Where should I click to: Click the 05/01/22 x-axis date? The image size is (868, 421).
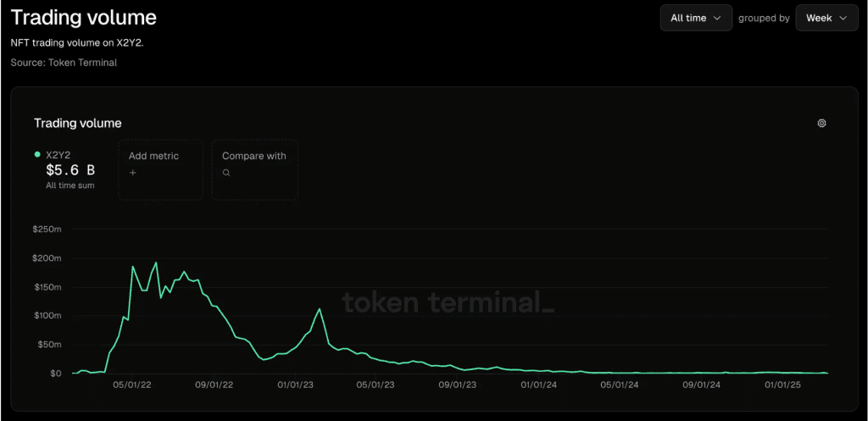point(131,385)
